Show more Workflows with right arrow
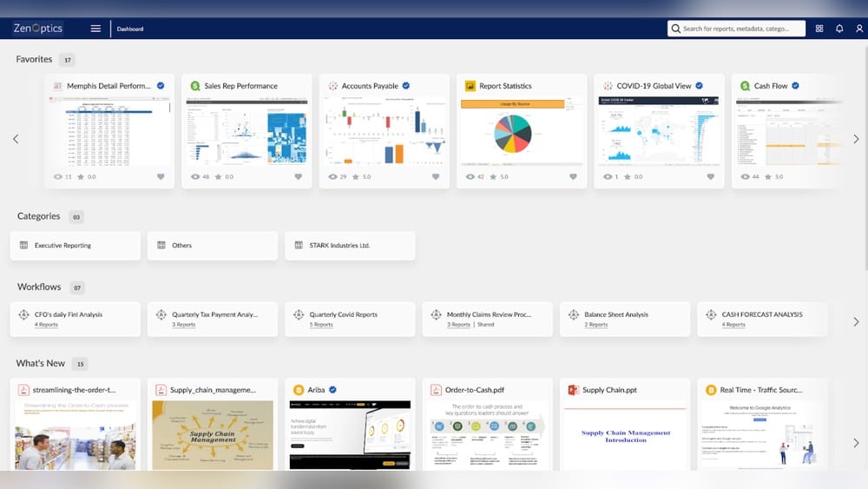The image size is (868, 489). coord(856,321)
